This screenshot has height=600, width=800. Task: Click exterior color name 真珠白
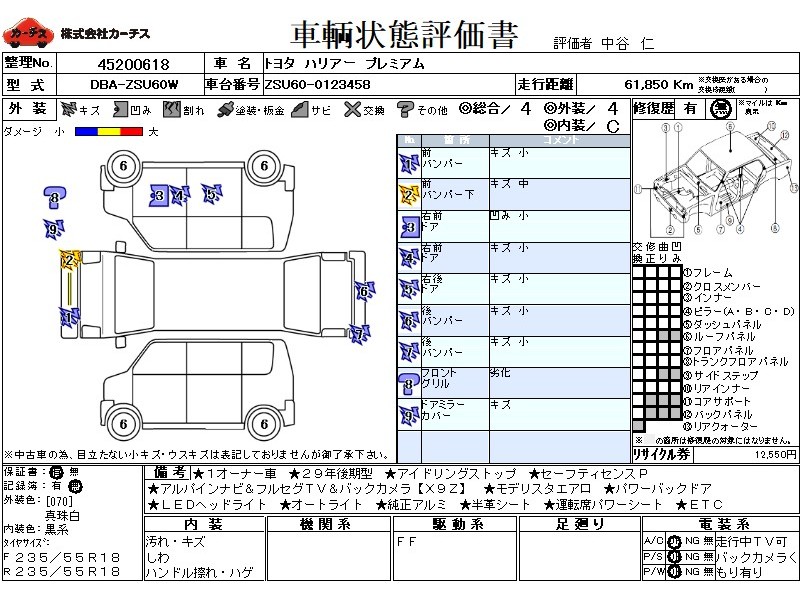pos(62,516)
